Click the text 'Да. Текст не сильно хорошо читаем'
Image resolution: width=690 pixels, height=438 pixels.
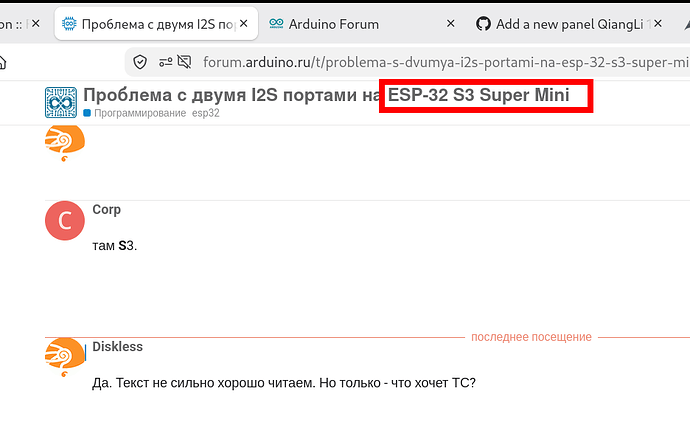click(x=204, y=383)
